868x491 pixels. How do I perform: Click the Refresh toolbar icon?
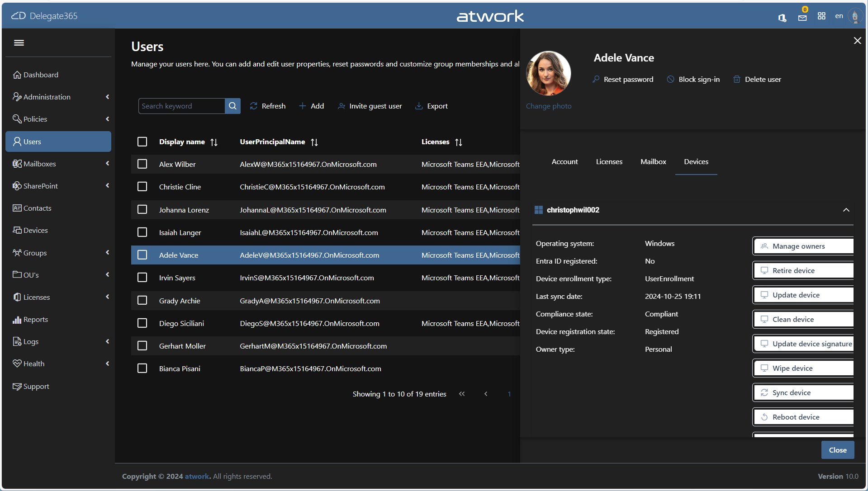click(x=254, y=106)
